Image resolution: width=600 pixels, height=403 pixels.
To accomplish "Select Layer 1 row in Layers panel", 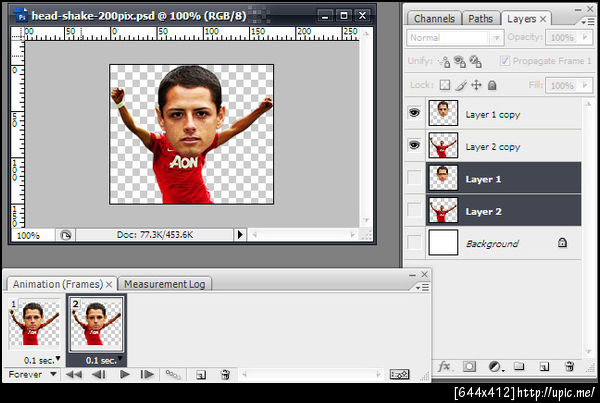I will click(504, 178).
